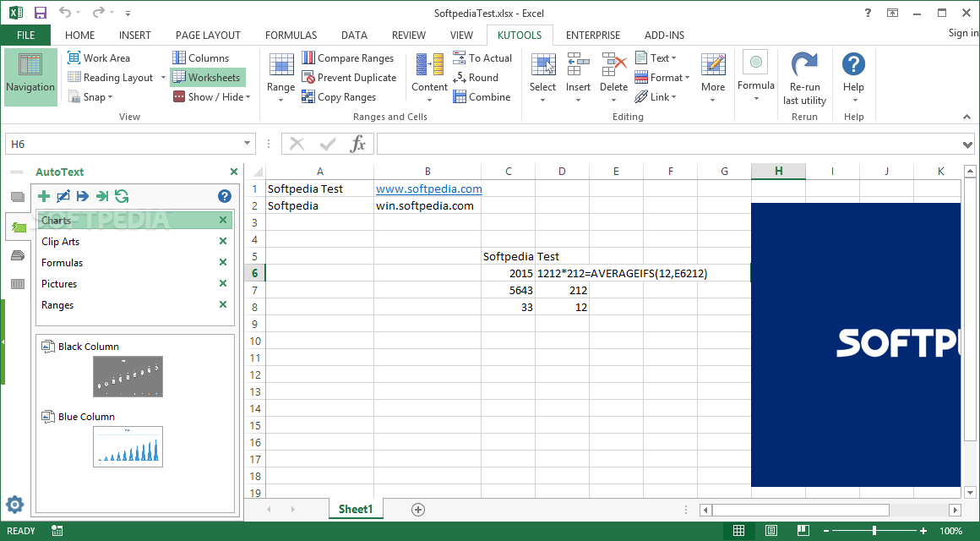Enable the Reading Layout view
Screen dimensions: 980x541
[x=111, y=78]
